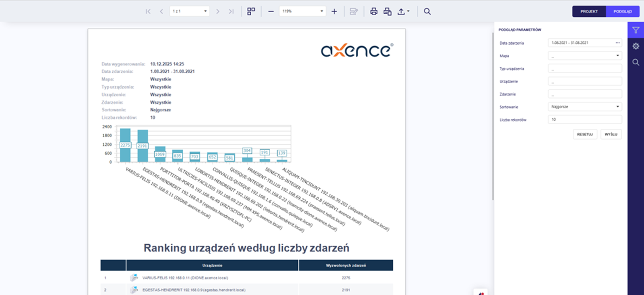Open the Export To dropdown

click(x=403, y=11)
